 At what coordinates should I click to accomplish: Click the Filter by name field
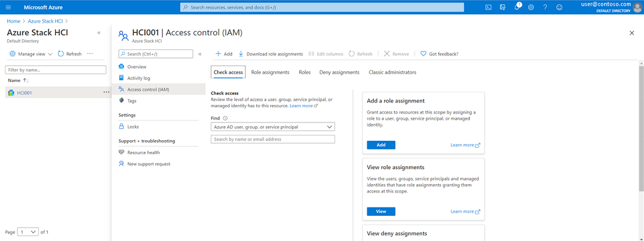coord(56,70)
